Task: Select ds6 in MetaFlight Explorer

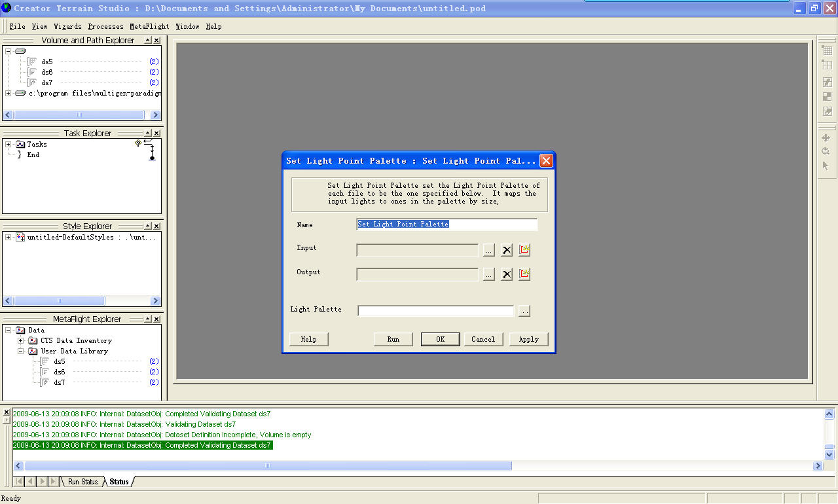Action: (x=59, y=372)
